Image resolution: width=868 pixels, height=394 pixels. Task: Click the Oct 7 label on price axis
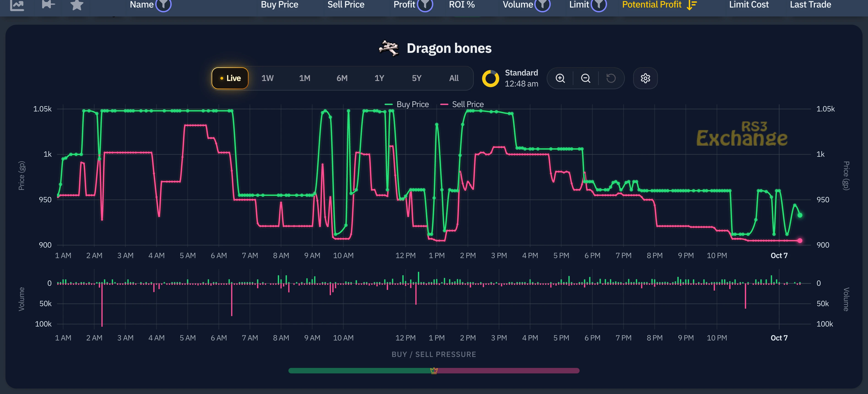(x=779, y=256)
